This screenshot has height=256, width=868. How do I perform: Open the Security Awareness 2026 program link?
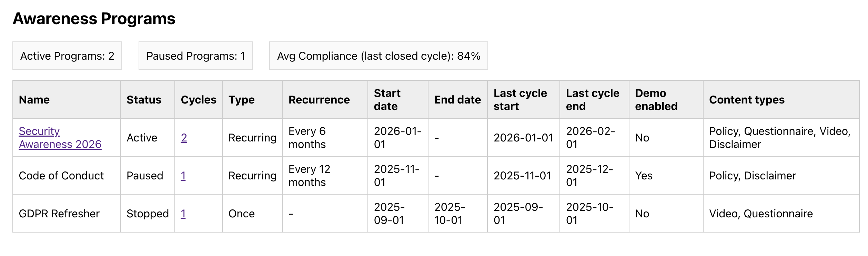[60, 138]
